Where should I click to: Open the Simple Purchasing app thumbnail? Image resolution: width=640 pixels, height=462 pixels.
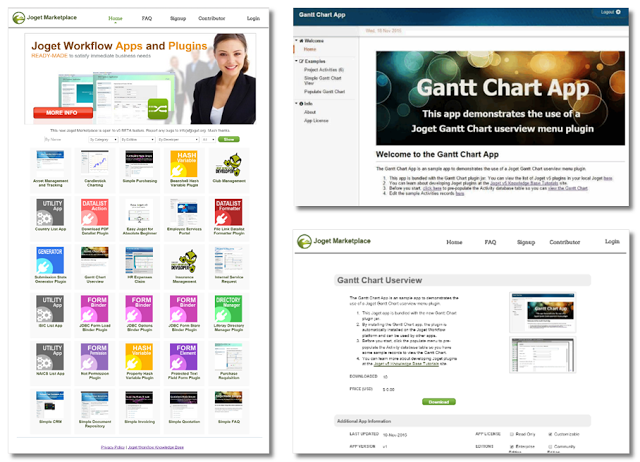coord(139,164)
